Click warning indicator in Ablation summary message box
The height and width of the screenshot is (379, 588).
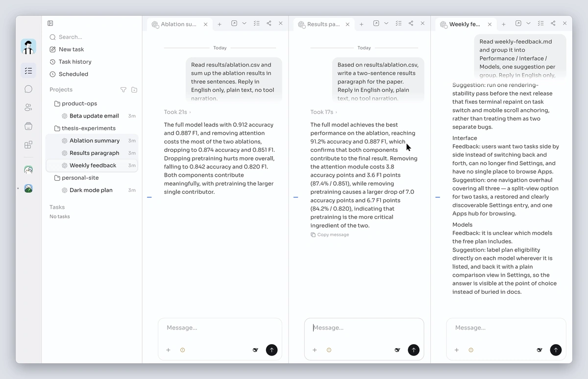[x=182, y=350]
